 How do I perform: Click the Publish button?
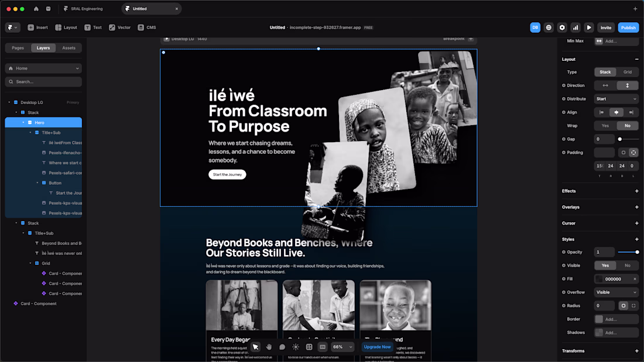coord(628,27)
